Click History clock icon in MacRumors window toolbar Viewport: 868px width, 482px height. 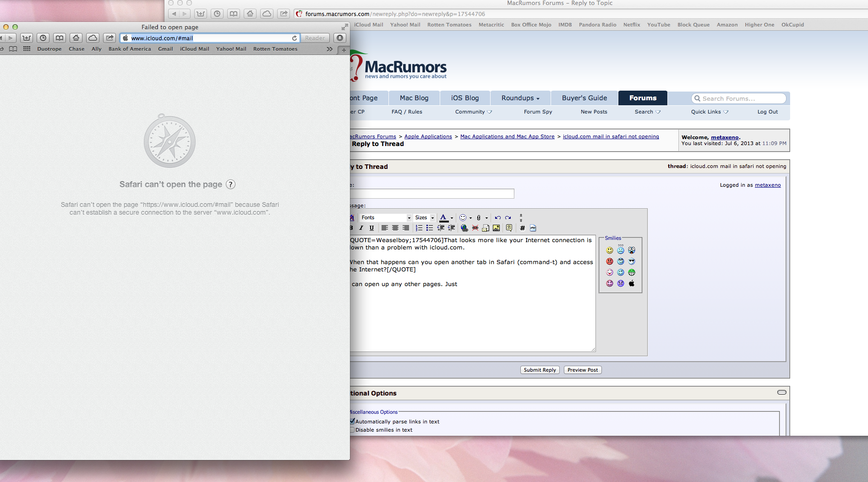217,14
